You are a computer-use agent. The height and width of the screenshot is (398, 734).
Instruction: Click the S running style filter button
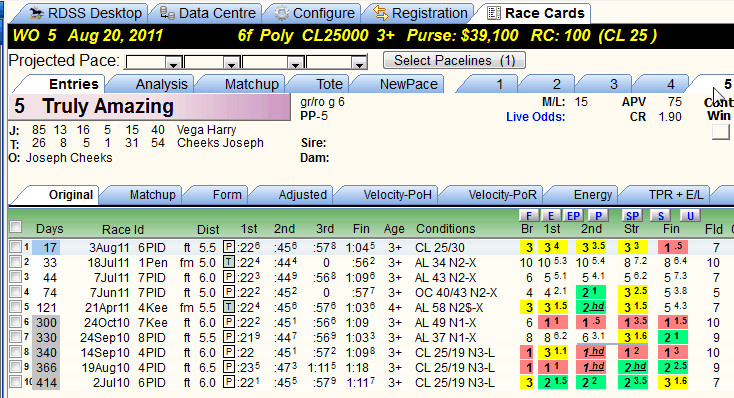661,215
